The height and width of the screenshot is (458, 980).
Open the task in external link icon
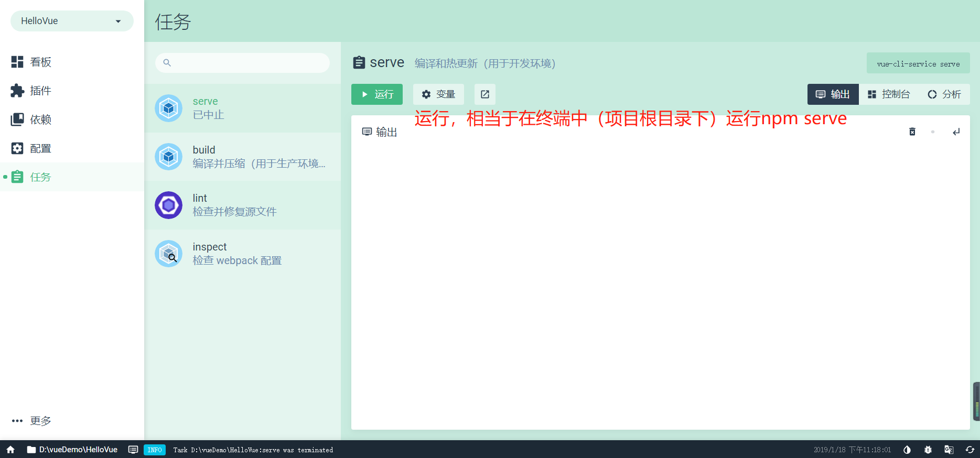(485, 94)
